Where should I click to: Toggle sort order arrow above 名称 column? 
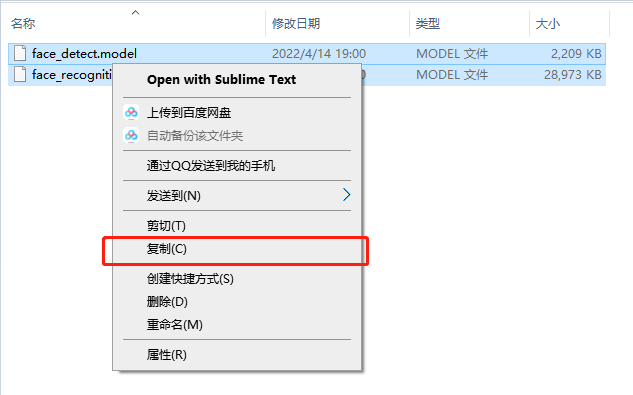[136, 13]
